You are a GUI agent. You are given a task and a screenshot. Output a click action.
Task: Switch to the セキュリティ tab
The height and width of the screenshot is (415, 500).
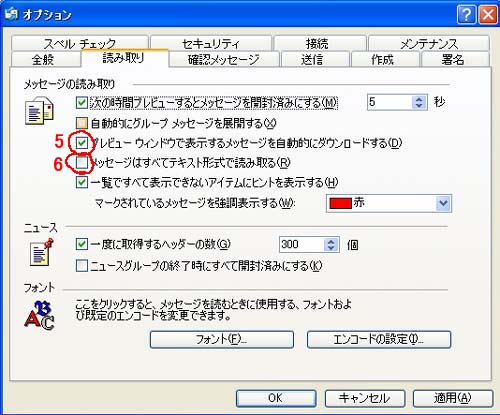[210, 43]
